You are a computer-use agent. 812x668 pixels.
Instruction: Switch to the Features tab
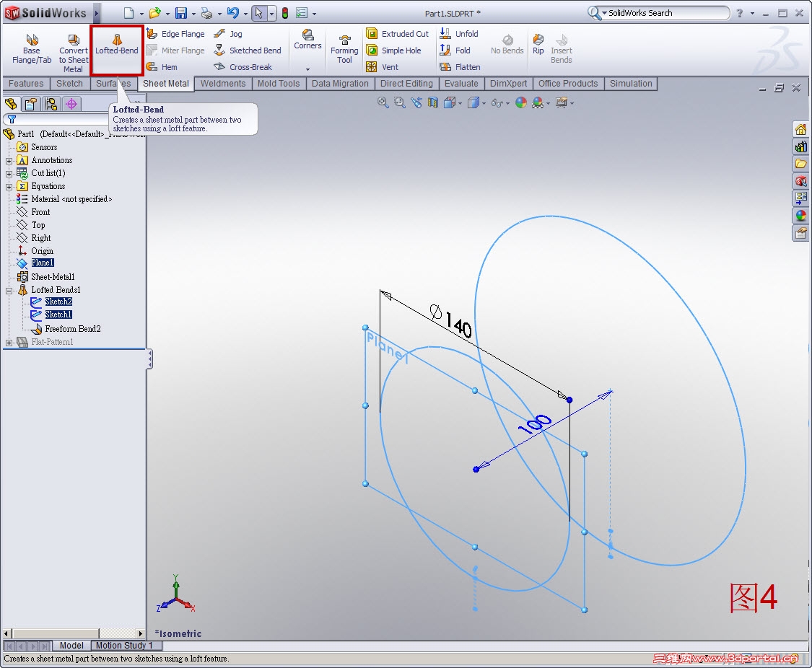tap(26, 84)
